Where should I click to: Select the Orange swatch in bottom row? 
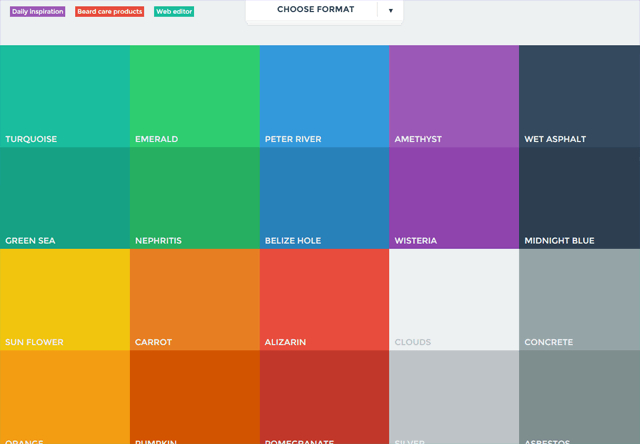pyautogui.click(x=65, y=397)
